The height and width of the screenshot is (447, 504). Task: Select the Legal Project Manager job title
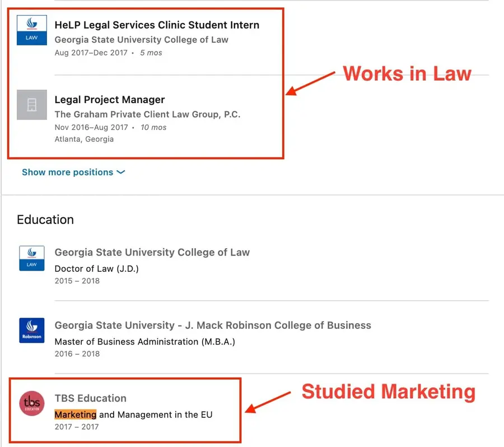(x=110, y=100)
